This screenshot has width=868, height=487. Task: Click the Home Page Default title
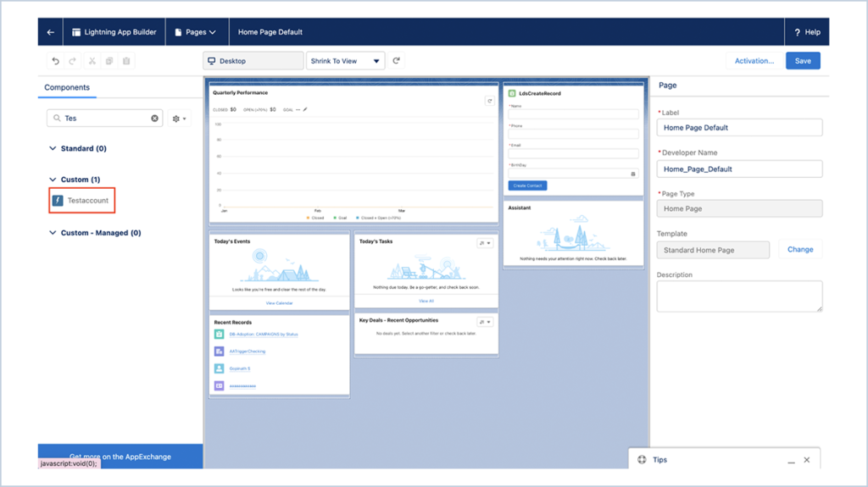pos(270,32)
